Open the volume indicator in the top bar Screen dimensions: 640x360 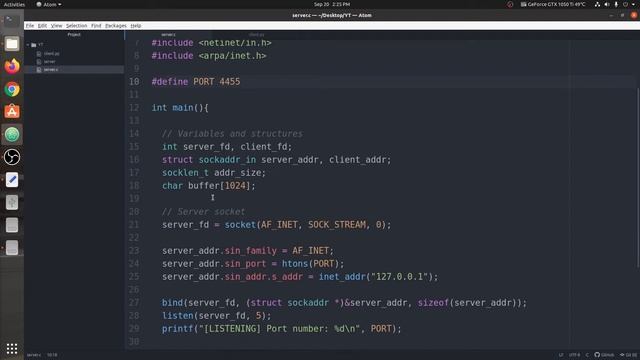607,4
